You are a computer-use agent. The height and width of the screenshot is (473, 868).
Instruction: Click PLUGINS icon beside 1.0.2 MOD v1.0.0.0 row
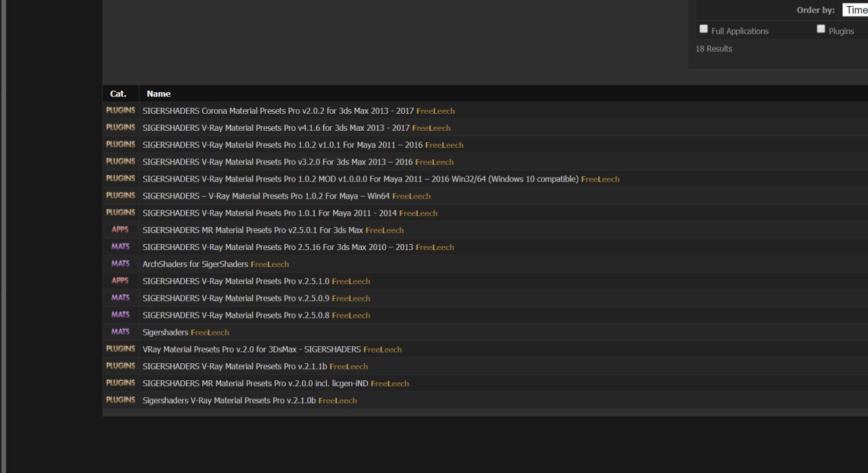[x=121, y=178]
